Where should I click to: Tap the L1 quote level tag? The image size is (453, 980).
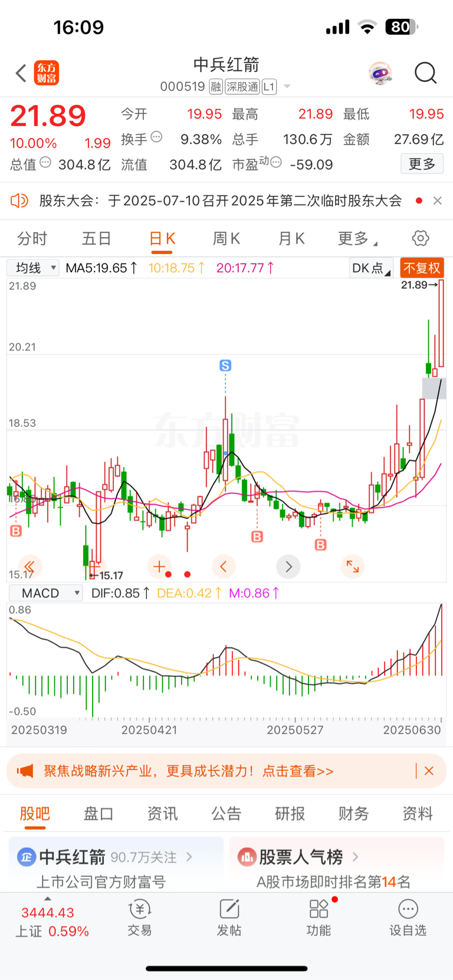pyautogui.click(x=269, y=87)
